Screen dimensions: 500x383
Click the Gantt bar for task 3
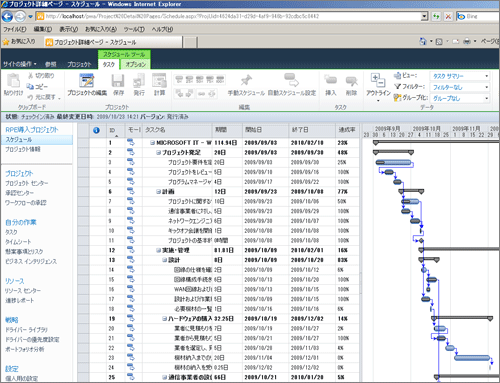tap(393, 162)
